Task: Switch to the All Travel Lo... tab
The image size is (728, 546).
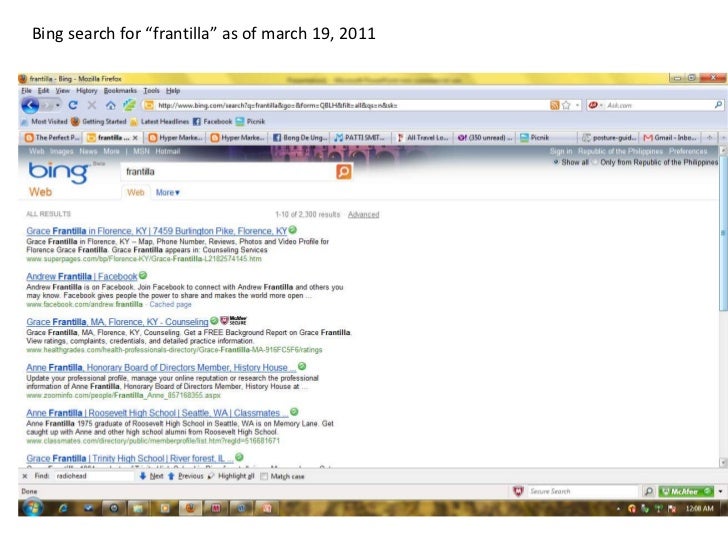Action: click(422, 137)
